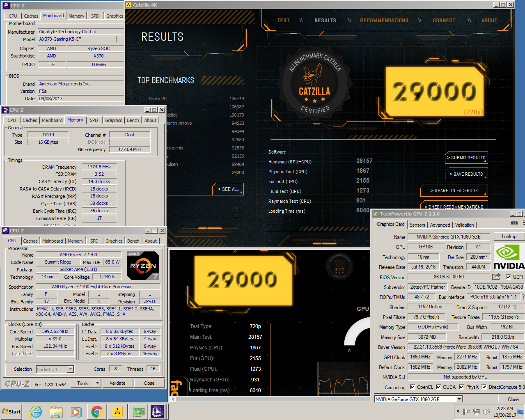525x420 pixels.
Task: Click the AX370-Gaming K5-CF model field
Action: [77, 39]
